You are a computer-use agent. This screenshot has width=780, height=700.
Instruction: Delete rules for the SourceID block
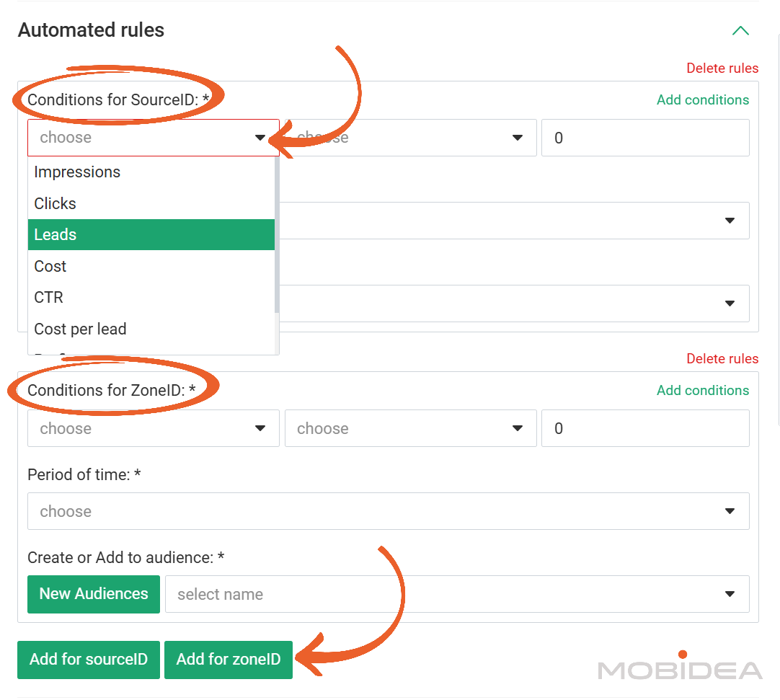[x=722, y=68]
